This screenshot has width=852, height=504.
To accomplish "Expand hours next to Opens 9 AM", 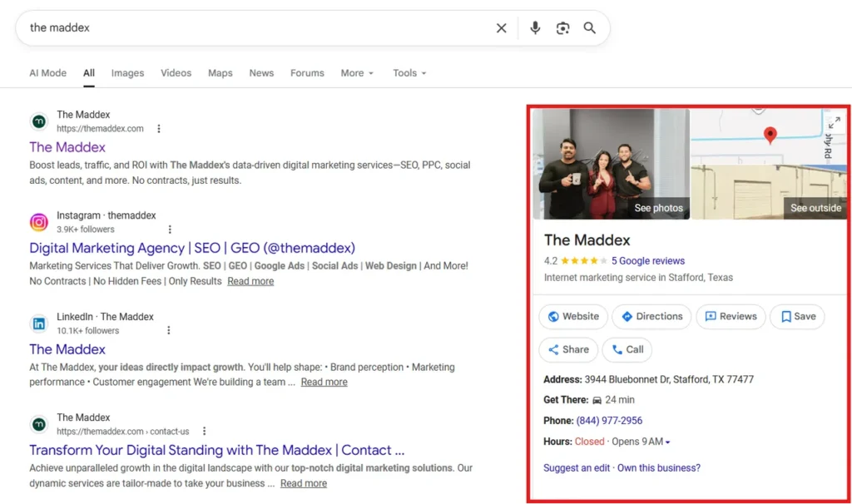I will point(668,442).
